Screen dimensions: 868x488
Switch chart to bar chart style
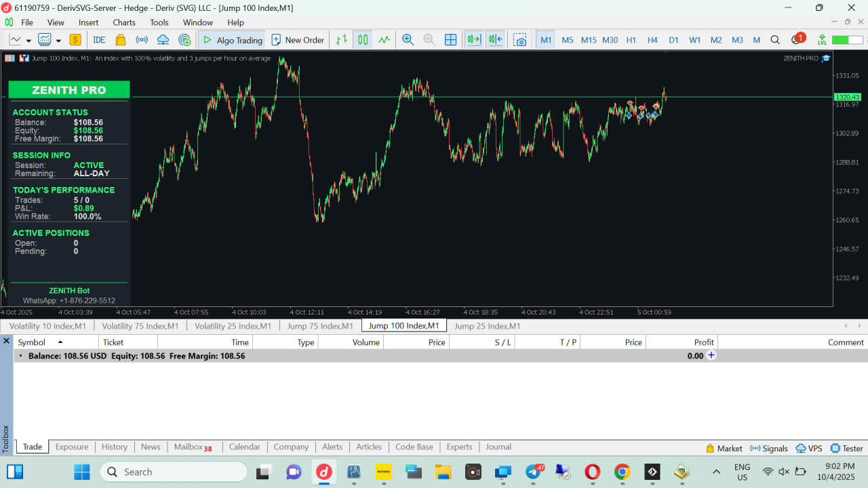click(x=342, y=40)
